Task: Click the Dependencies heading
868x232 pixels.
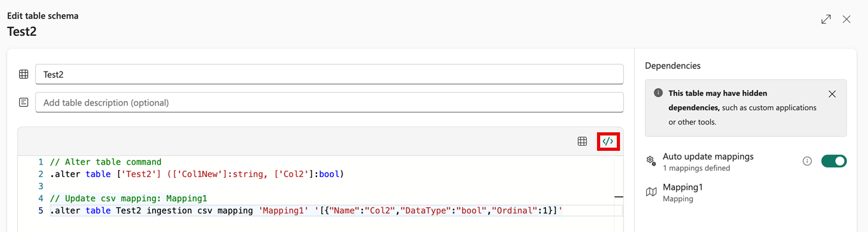Action: coord(672,65)
